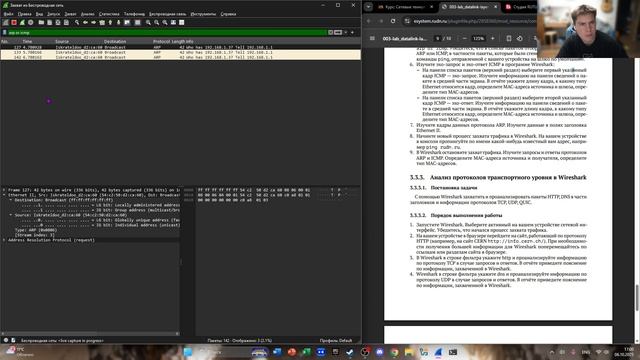
Task: Jump to the first packet icon
Action: pyautogui.click(x=110, y=22)
